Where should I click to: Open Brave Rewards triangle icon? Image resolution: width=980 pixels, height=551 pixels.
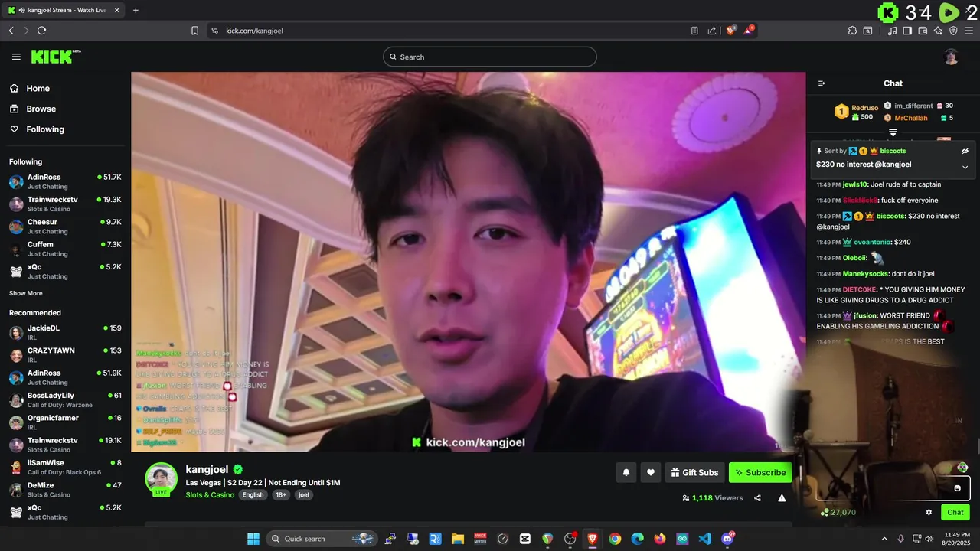pos(750,31)
